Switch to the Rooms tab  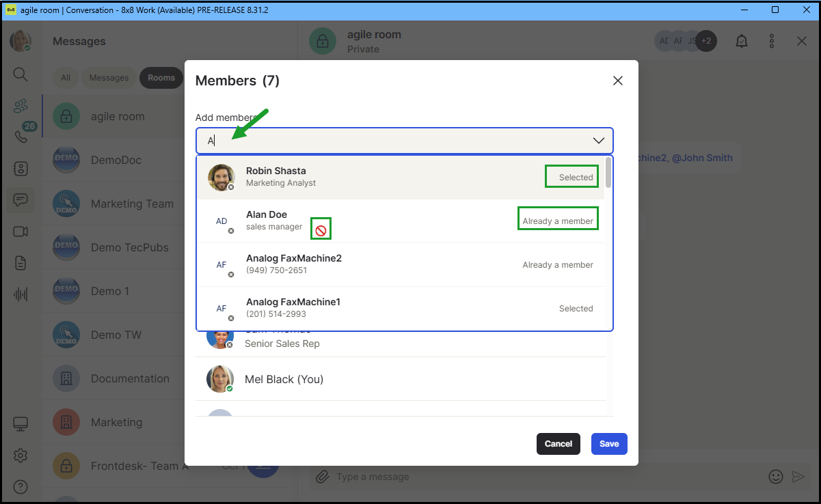[x=161, y=78]
